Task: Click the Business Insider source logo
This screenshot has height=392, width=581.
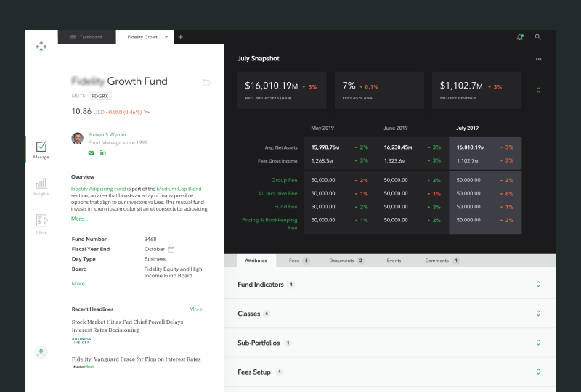Action: [81, 341]
